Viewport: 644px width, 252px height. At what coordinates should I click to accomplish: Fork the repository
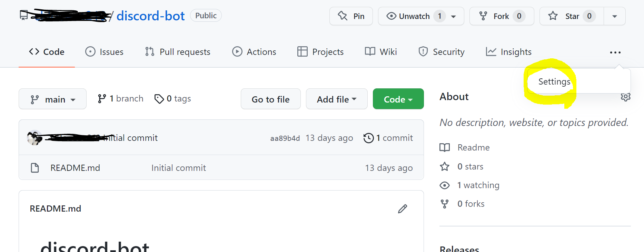pos(502,16)
